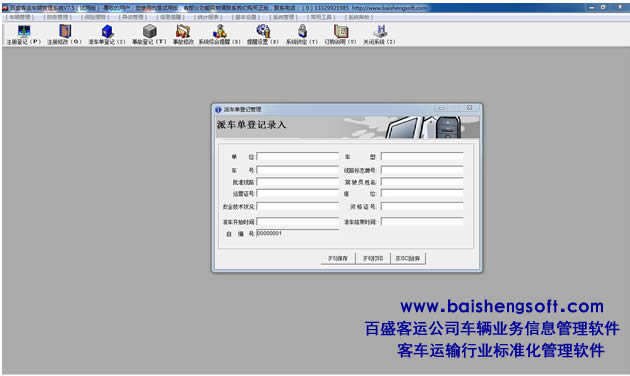Open the 系统帮助 menu
The height and width of the screenshot is (376, 630).
pos(359,17)
